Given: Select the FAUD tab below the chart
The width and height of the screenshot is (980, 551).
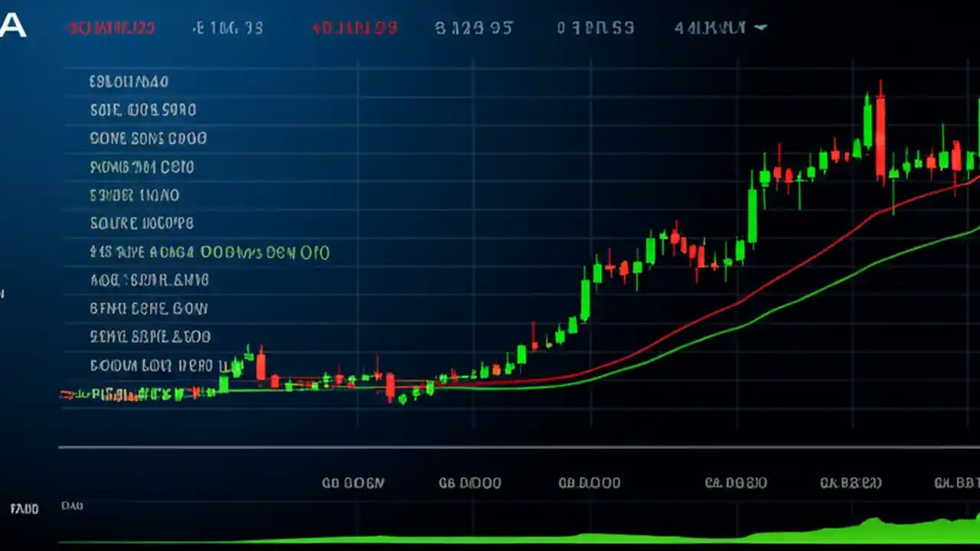Looking at the screenshot, I should (23, 507).
